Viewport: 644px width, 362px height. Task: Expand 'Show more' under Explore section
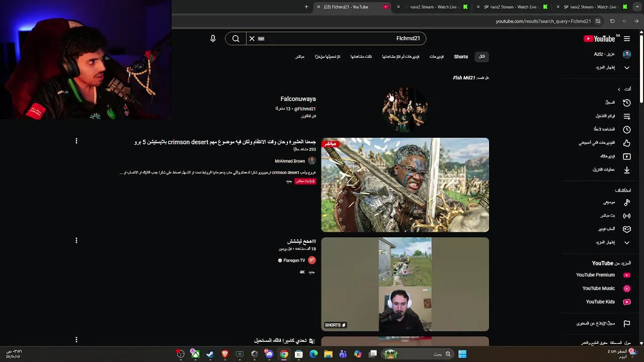(612, 242)
